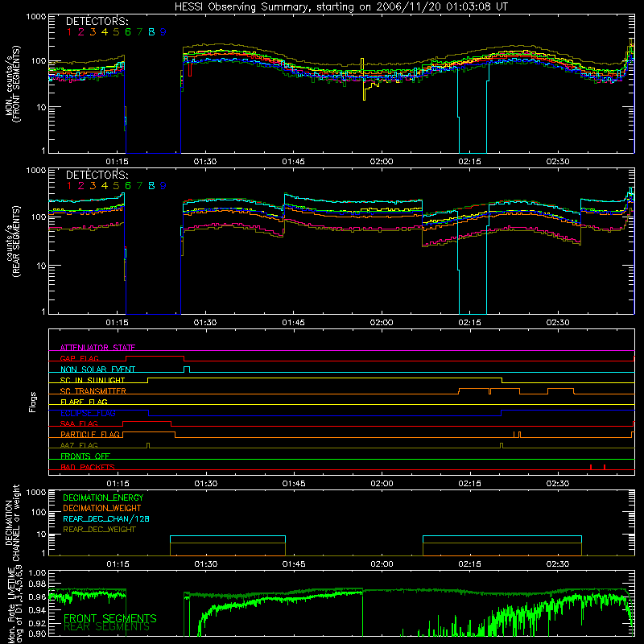Click 01:45 tick label under rear segments plot
Viewport: 644px width, 644px height.
click(x=293, y=323)
